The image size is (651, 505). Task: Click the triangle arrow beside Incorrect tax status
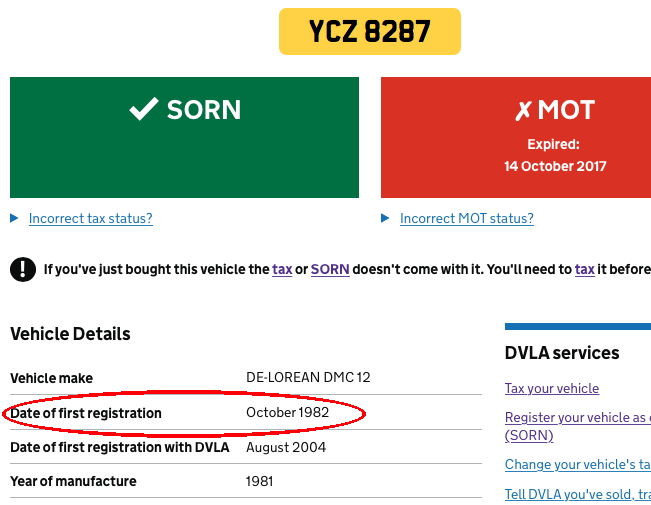(x=15, y=218)
